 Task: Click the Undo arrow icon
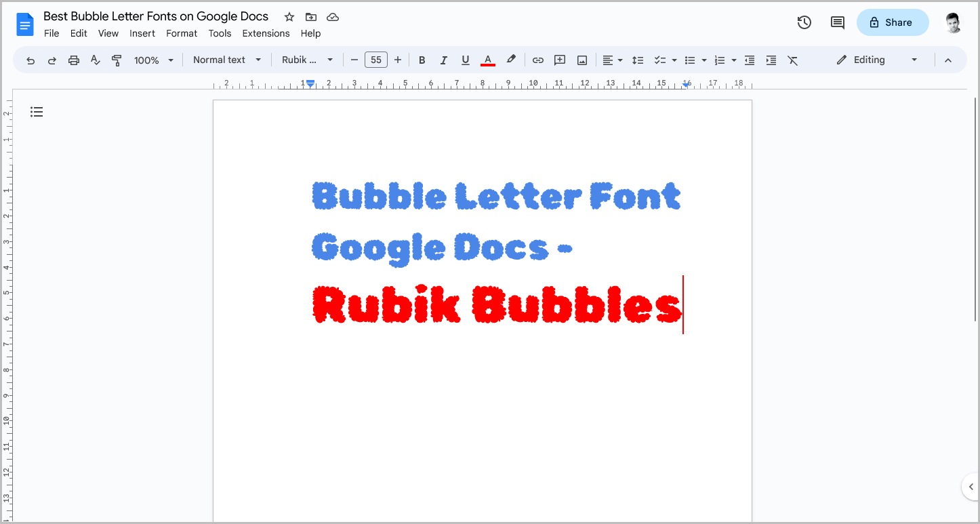pyautogui.click(x=30, y=60)
